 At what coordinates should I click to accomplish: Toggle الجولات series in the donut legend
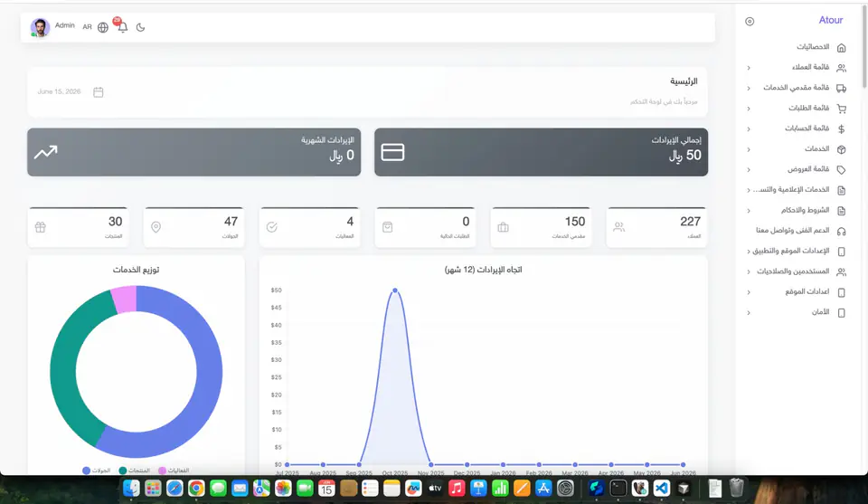coord(97,471)
